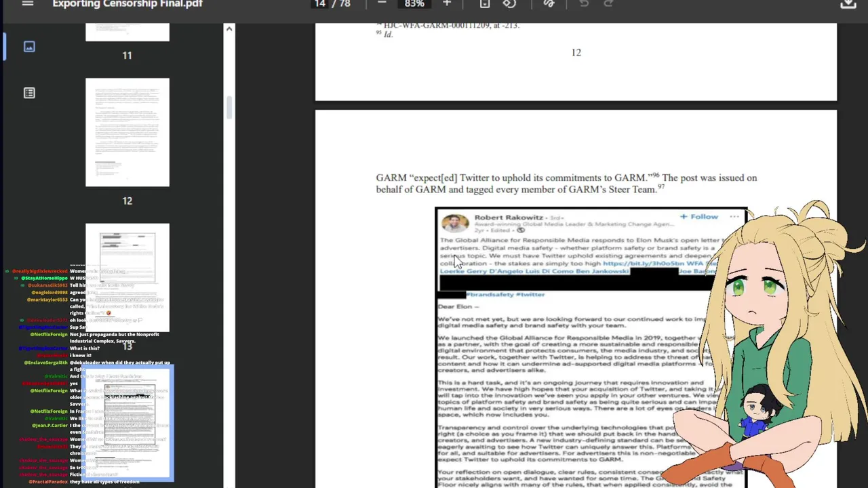868x488 pixels.
Task: Click the fit to page icon
Action: pyautogui.click(x=485, y=3)
